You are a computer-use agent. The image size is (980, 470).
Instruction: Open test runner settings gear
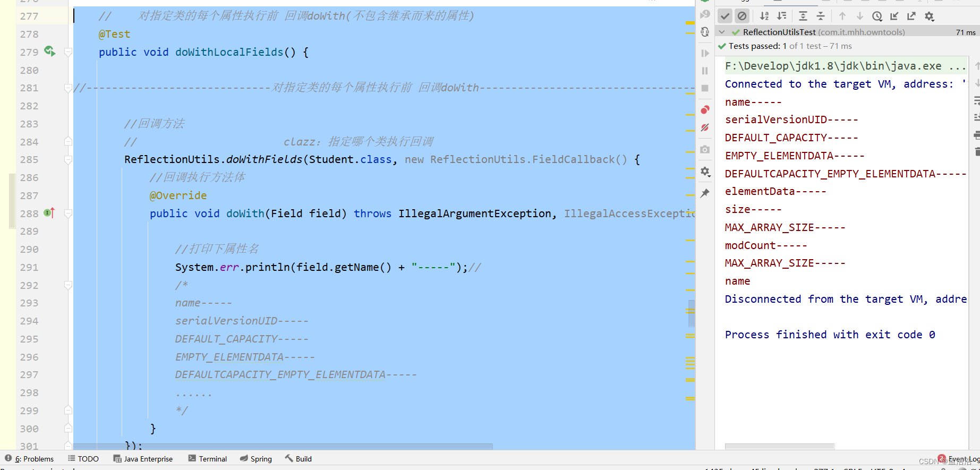[x=930, y=16]
